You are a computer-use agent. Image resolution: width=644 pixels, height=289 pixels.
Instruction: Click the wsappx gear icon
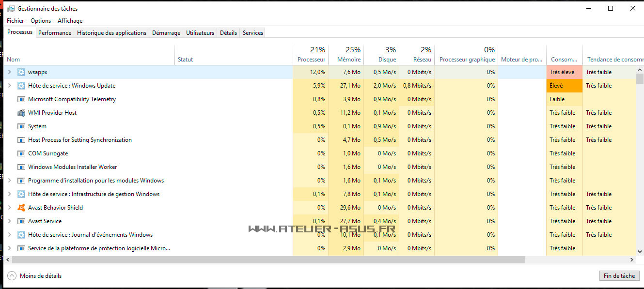point(21,72)
